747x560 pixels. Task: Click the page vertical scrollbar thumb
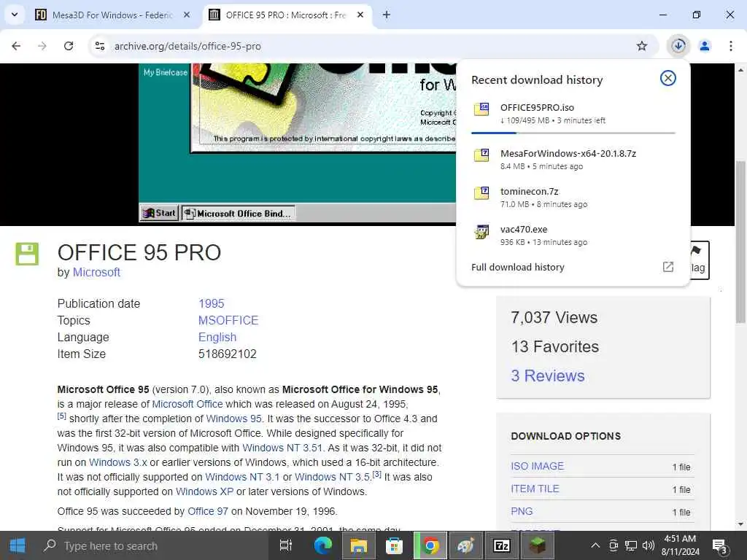click(740, 242)
